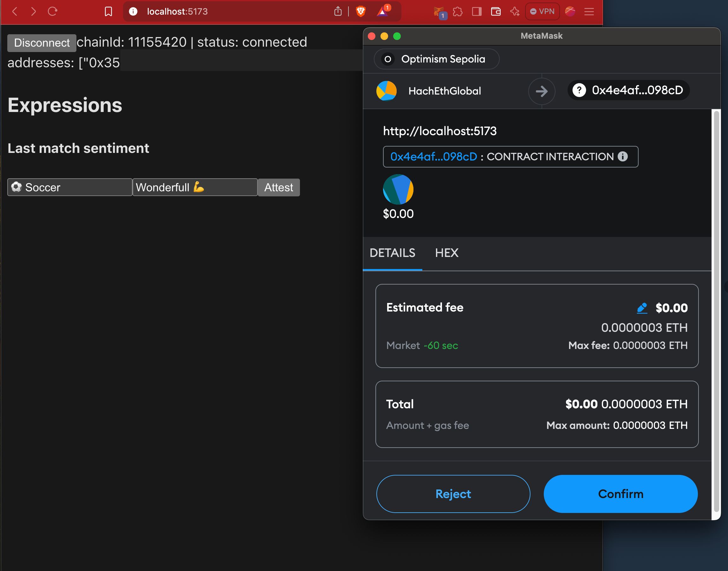Click http://localhost:5173 origin text
The image size is (728, 571).
coord(440,131)
